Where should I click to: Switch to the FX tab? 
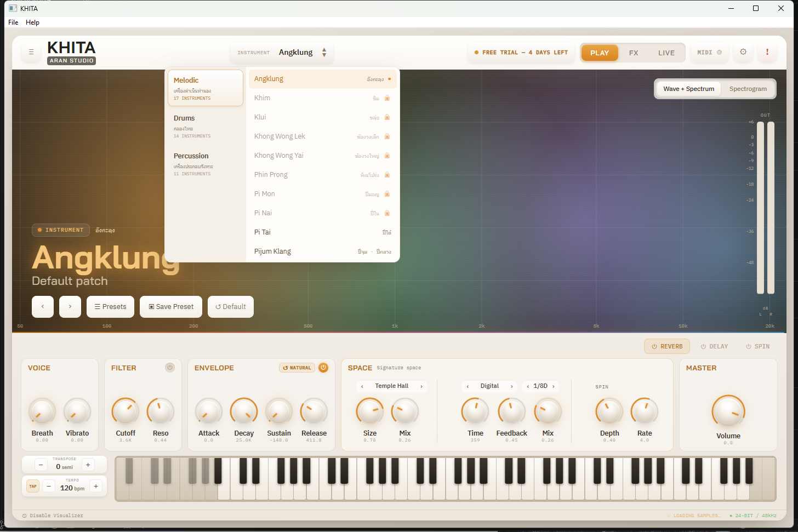coord(634,53)
